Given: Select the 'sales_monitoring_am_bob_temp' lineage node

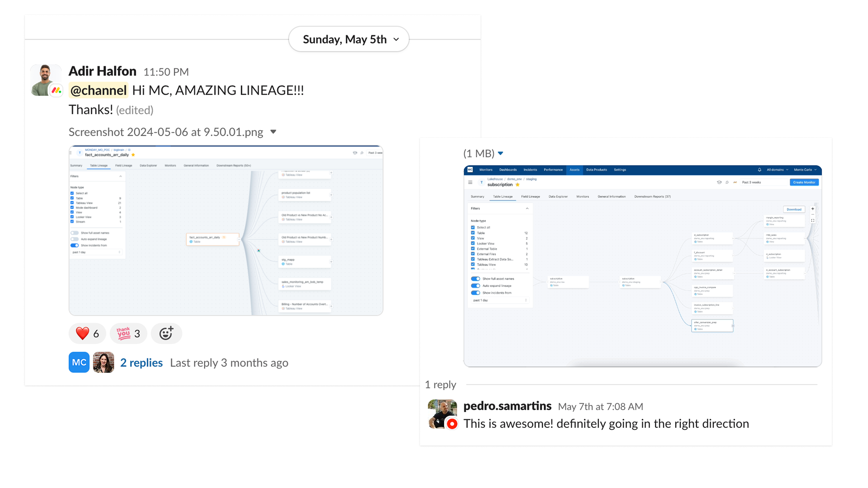Looking at the screenshot, I should 304,284.
